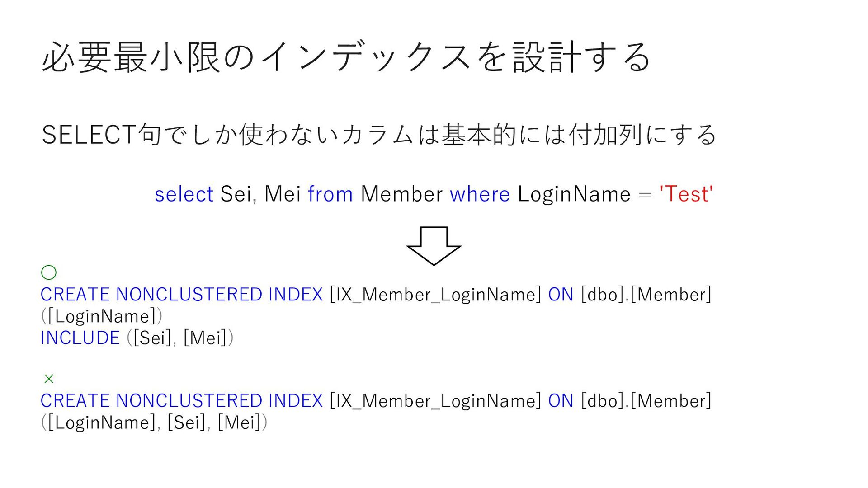This screenshot has height=488, width=868.
Task: Click the green cross mark
Action: pos(49,379)
